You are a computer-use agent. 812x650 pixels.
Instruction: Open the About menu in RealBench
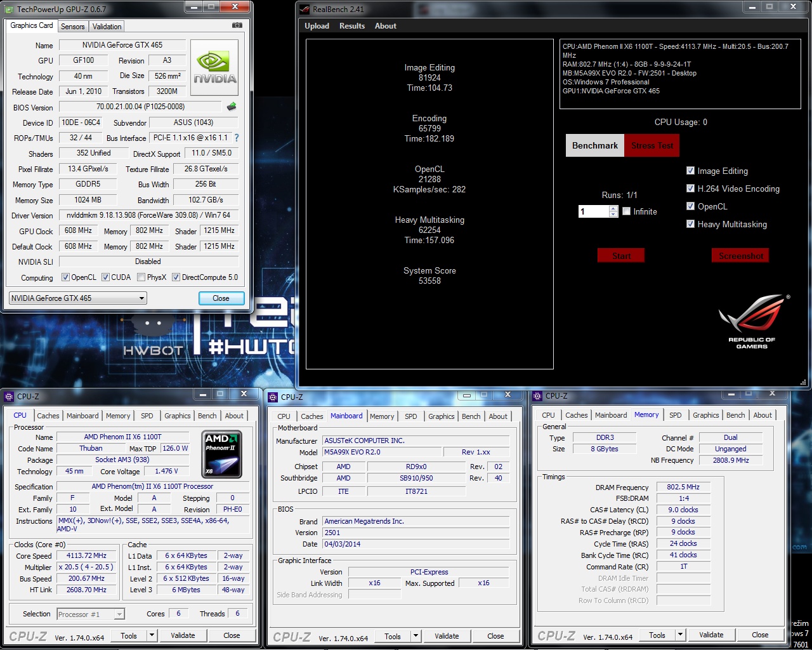(x=386, y=26)
